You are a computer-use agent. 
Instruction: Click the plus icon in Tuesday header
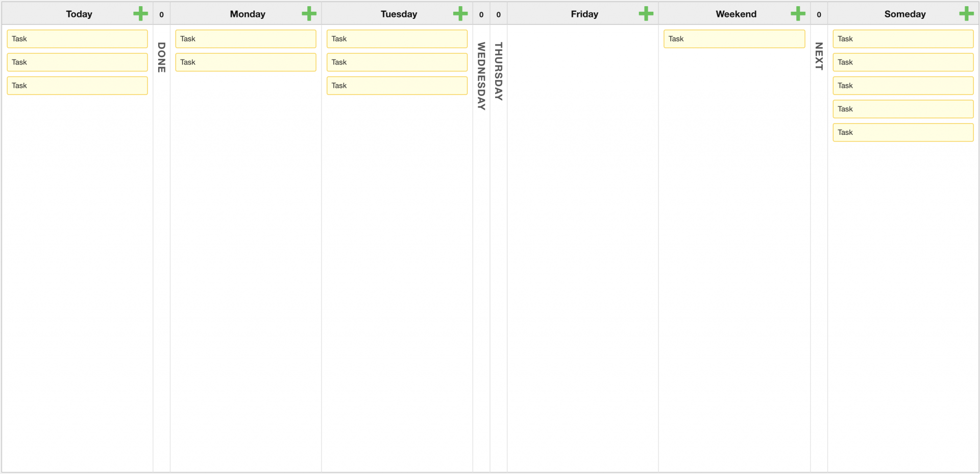coord(460,14)
